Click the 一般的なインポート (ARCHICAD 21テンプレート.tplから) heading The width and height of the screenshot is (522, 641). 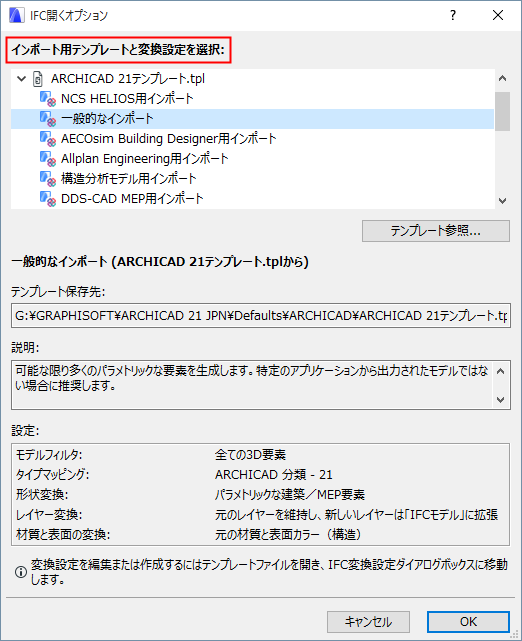160,262
